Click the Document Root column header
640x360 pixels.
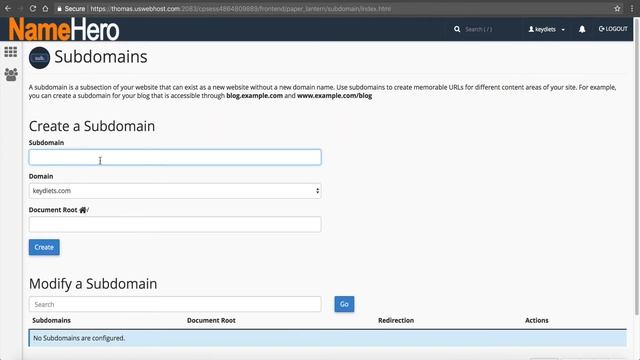click(211, 320)
